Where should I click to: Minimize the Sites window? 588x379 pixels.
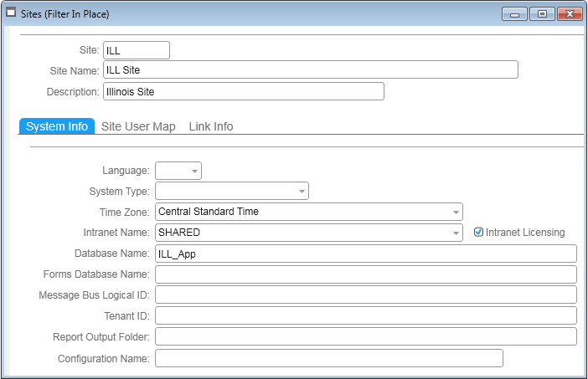[x=513, y=14]
